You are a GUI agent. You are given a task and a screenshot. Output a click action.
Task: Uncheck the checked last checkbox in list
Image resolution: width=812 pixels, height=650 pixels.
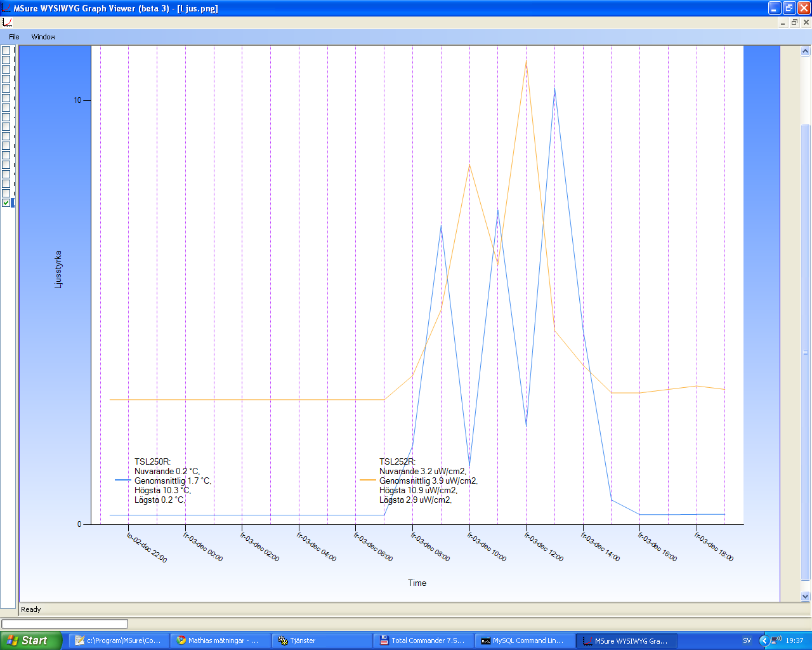coord(6,202)
